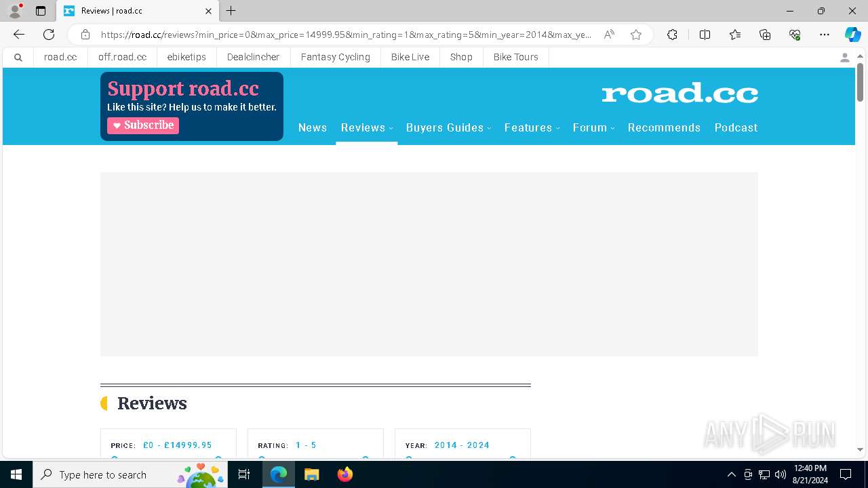Click the page vertical scrollbar thumb
The height and width of the screenshot is (488, 868).
point(860,82)
